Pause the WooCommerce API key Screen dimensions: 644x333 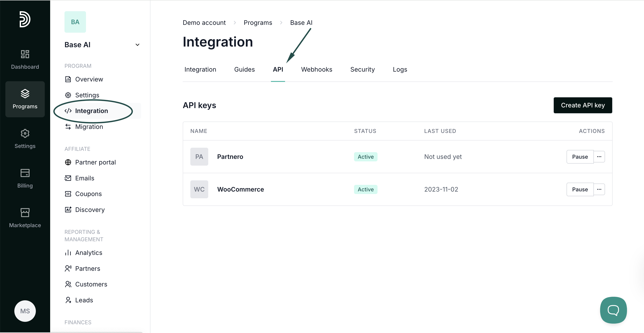coord(580,189)
